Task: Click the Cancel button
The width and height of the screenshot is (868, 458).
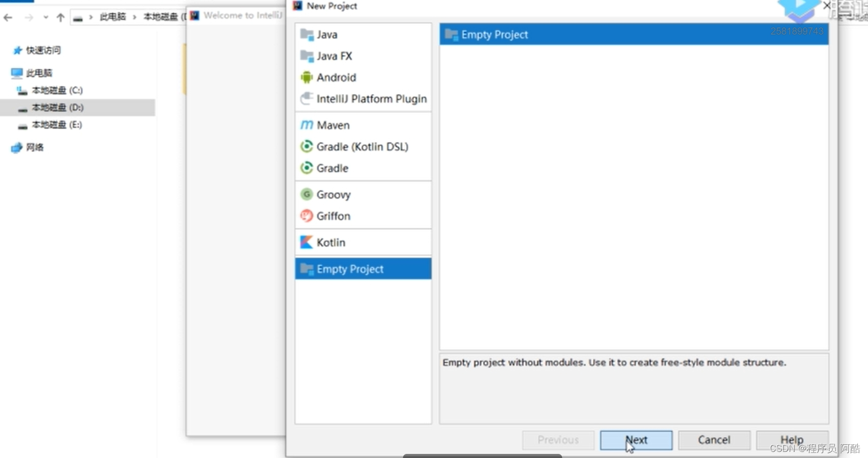Action: coord(714,440)
